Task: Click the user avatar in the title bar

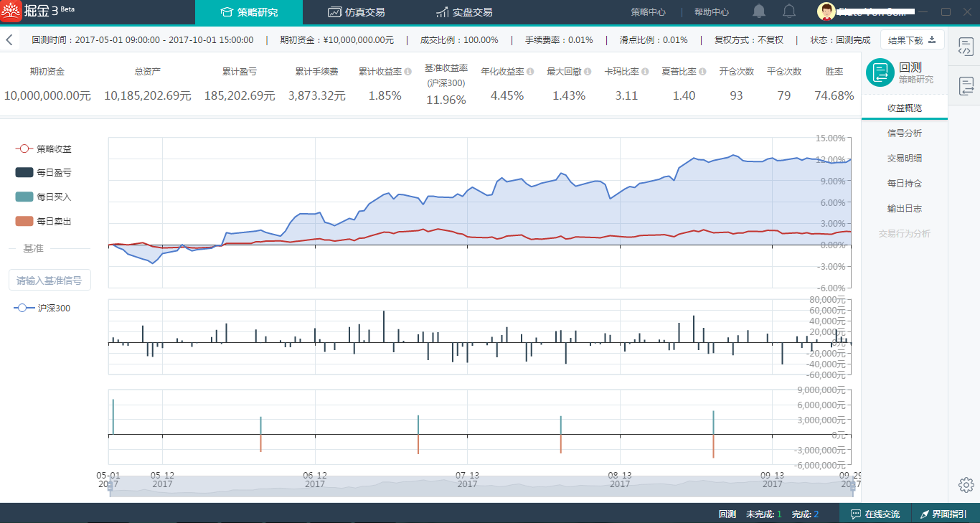Action: pos(827,11)
